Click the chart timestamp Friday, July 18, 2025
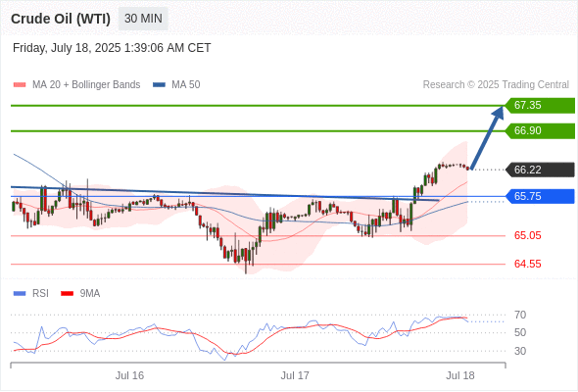Image resolution: width=578 pixels, height=392 pixels. pyautogui.click(x=67, y=48)
